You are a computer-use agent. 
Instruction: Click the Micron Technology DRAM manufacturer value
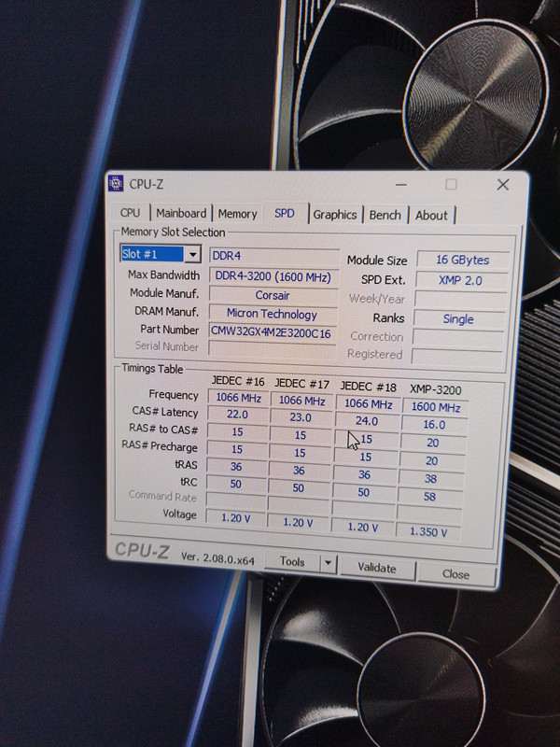[x=272, y=314]
